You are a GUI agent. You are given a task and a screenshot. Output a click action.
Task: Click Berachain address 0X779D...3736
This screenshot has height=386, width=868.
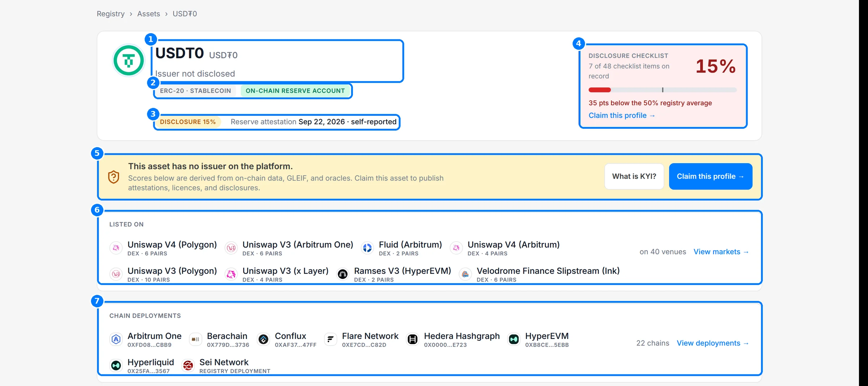tap(228, 345)
